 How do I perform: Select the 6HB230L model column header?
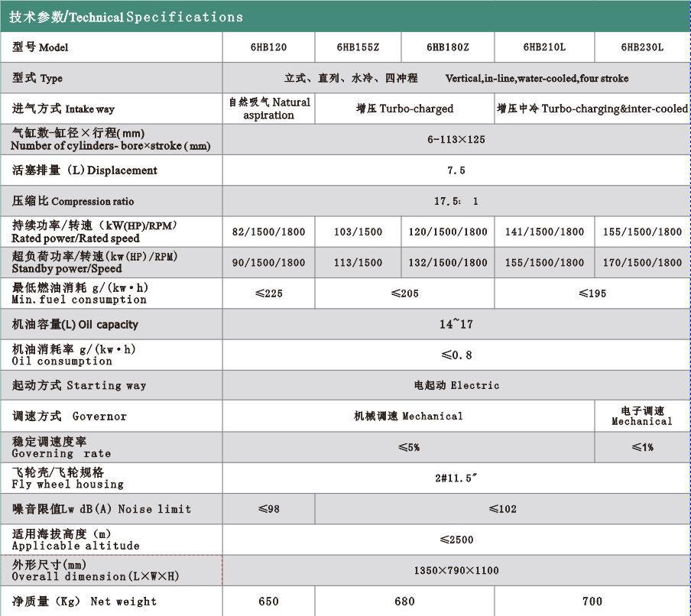tap(642, 47)
